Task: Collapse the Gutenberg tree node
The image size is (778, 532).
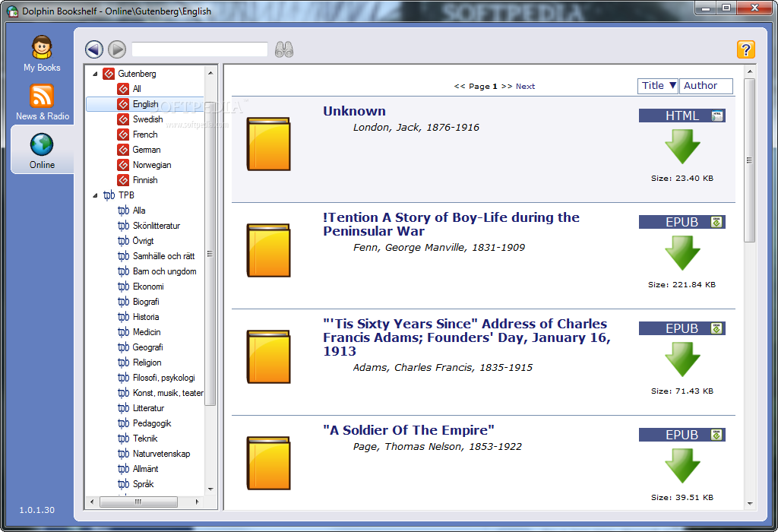Action: tap(95, 74)
